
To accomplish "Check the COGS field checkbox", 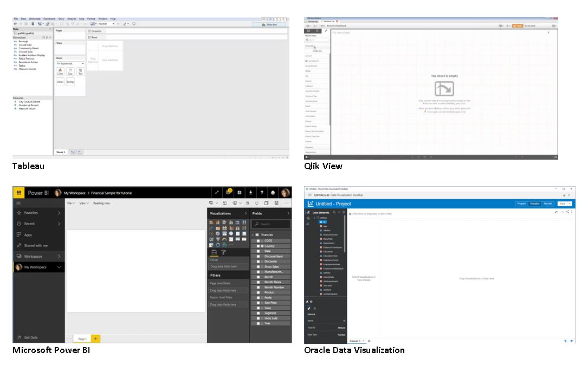I will (x=258, y=241).
